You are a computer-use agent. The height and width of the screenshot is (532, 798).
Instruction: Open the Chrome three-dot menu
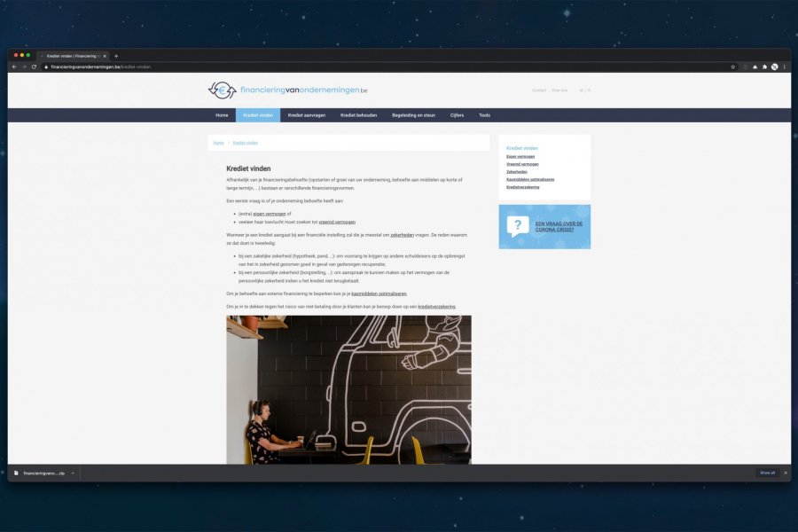tap(785, 66)
